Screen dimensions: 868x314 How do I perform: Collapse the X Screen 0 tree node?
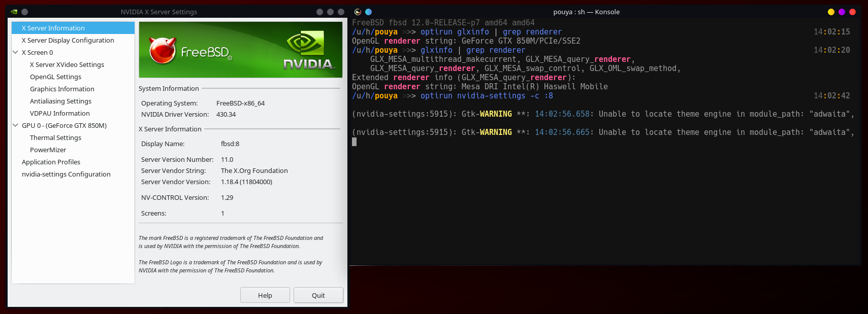click(15, 52)
